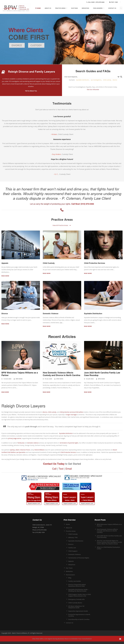
Task: Open the Domestic Violence article thumbnail
Action: [x=62, y=355]
